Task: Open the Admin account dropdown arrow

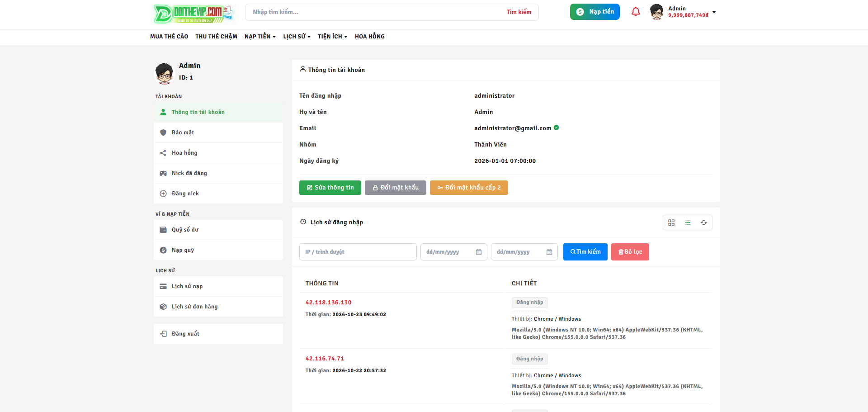Action: pos(714,12)
